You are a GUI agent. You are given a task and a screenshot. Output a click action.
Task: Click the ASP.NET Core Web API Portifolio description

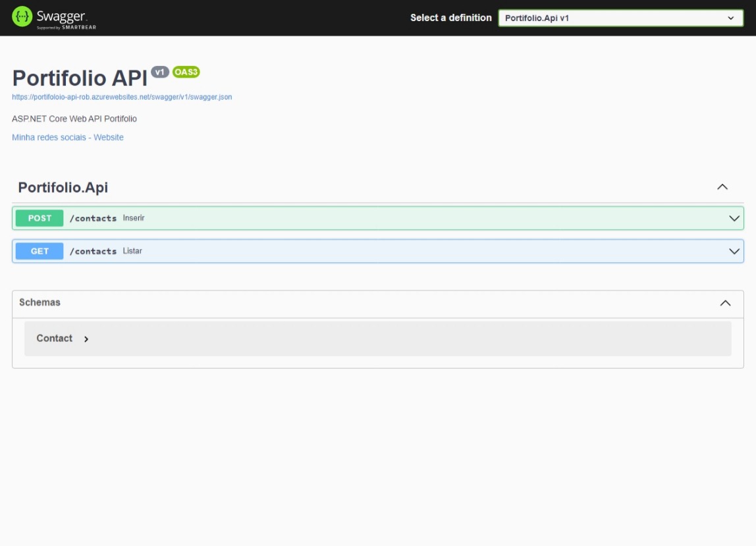(74, 119)
